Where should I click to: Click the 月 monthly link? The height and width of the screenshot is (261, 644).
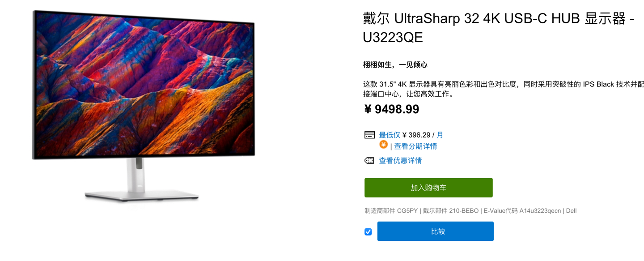pyautogui.click(x=440, y=135)
